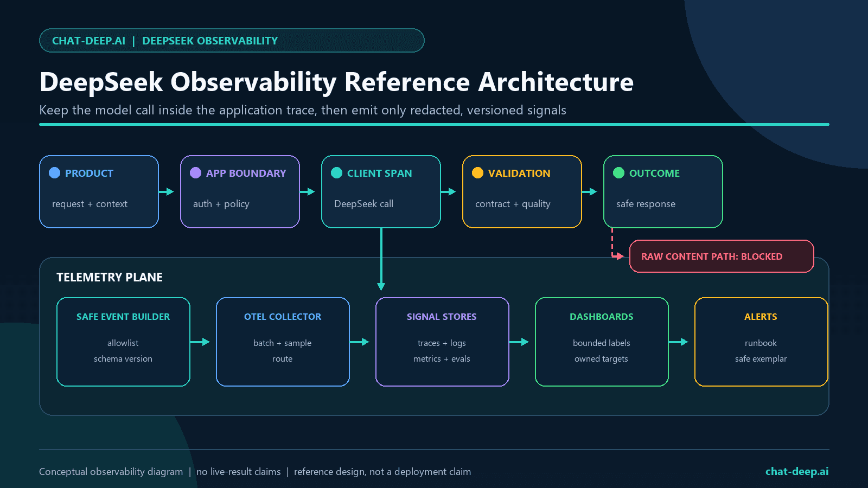The image size is (868, 488).
Task: Click the 'metrics + evals' text
Action: click(x=442, y=358)
